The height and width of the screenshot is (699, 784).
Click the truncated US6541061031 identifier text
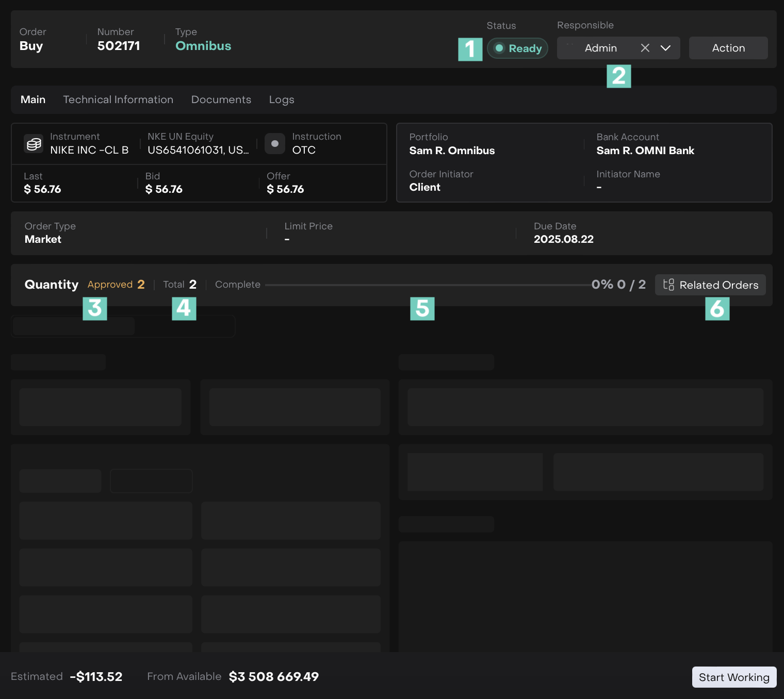198,150
